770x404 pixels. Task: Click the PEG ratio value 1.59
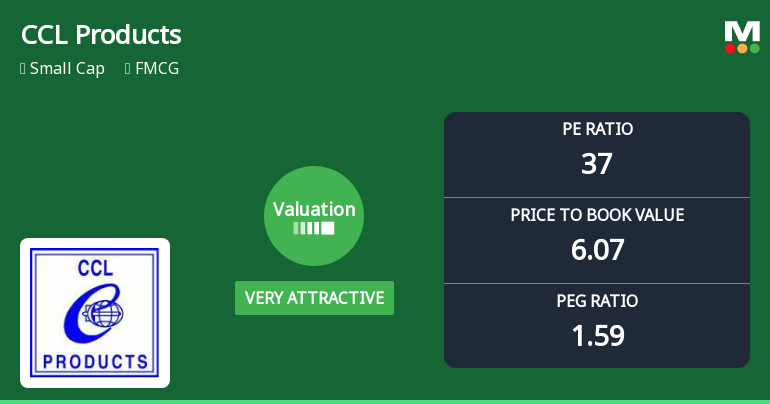coord(597,335)
